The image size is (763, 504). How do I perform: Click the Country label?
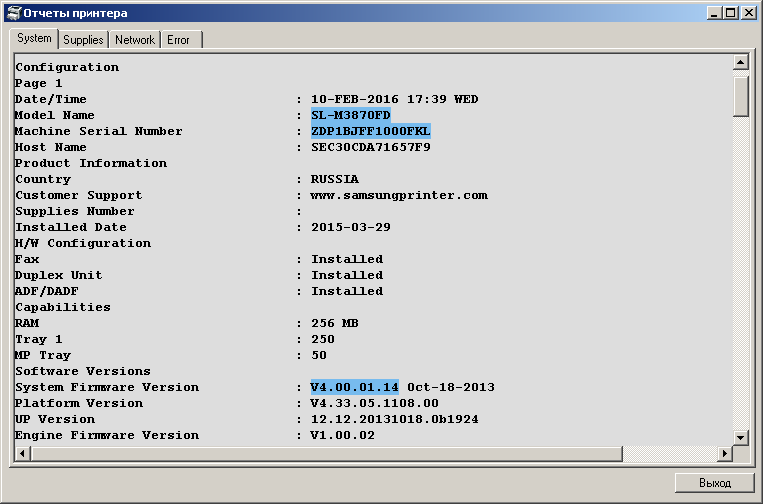point(43,180)
